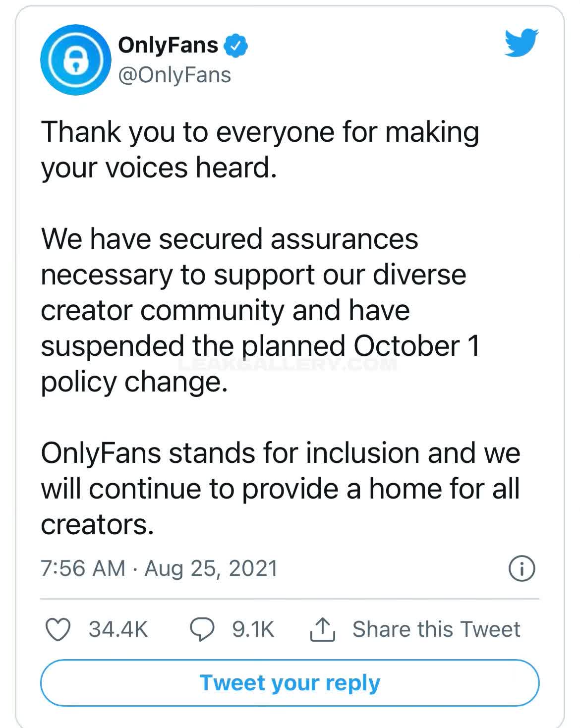This screenshot has width=580, height=728.
Task: Click the blue verified badge
Action: (236, 46)
